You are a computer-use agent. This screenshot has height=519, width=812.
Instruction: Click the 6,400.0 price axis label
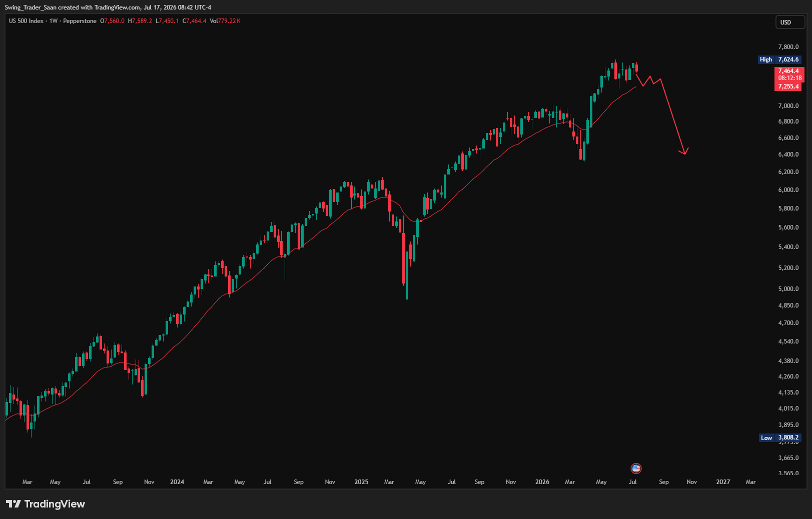tap(788, 154)
